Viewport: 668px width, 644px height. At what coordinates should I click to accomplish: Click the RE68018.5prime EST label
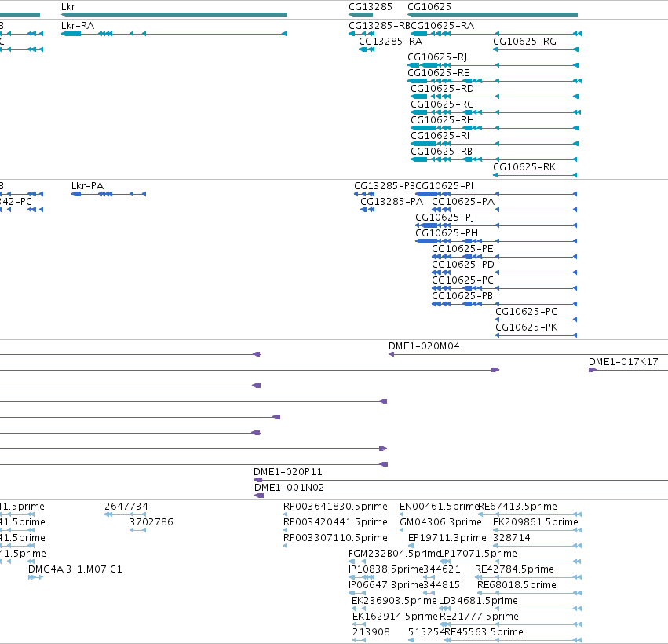tap(517, 585)
